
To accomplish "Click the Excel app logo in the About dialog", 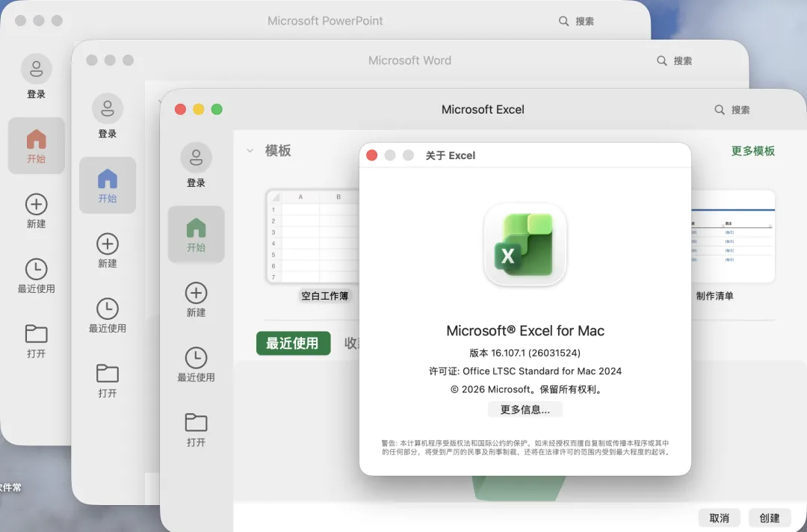I will tap(525, 245).
